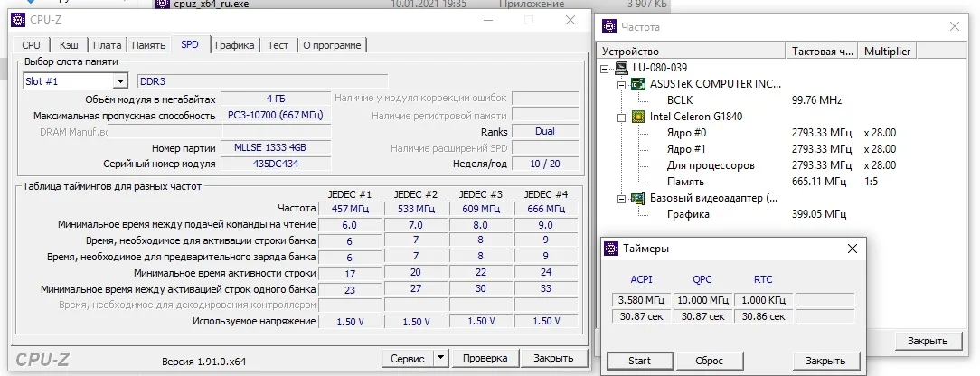This screenshot has width=980, height=376.
Task: Click the JEDEC #4 frequency 666 МГц cell
Action: pyautogui.click(x=546, y=209)
